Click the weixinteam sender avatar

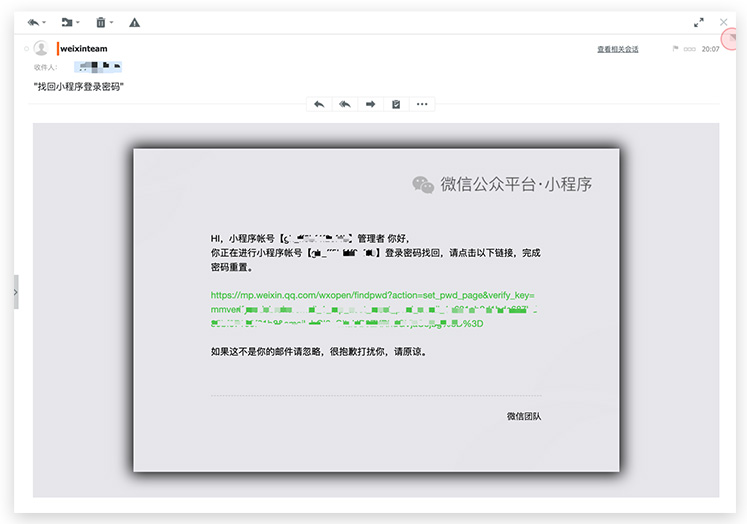41,48
